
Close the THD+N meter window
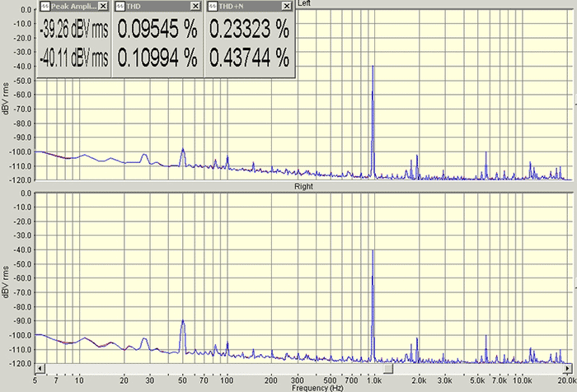[287, 6]
